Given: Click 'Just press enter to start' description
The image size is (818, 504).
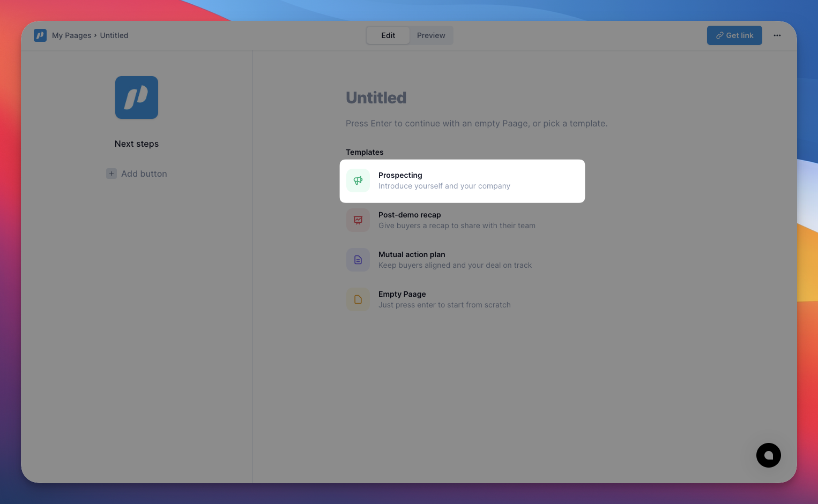Looking at the screenshot, I should (x=444, y=305).
